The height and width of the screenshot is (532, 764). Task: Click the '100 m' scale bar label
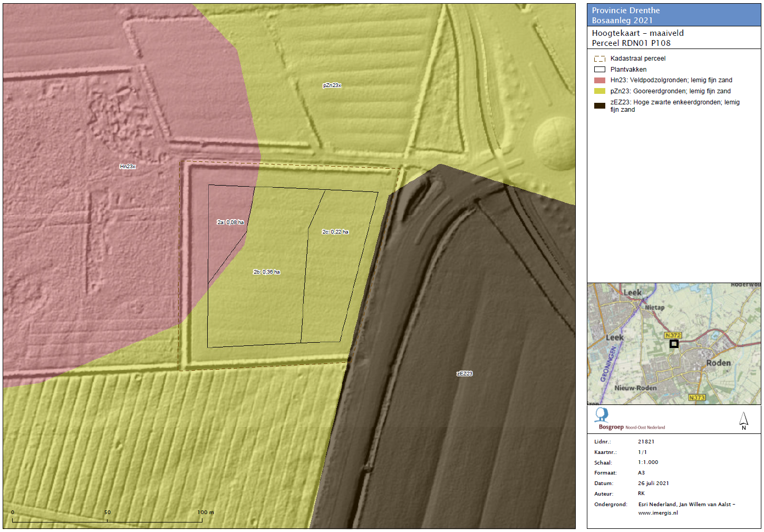click(x=206, y=512)
